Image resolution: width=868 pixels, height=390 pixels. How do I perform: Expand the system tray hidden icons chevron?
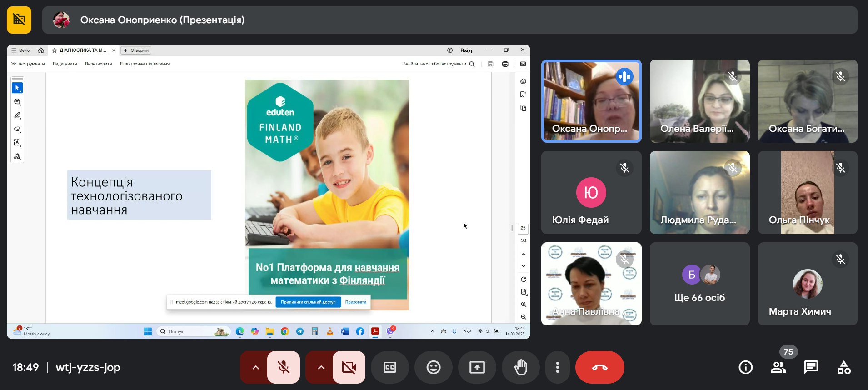click(432, 331)
